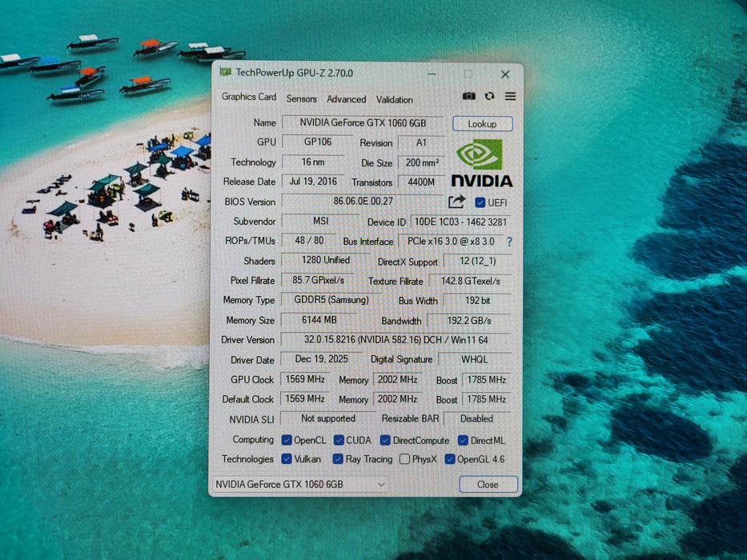Click the Driver Date value Dec 19, 2025

pyautogui.click(x=322, y=359)
